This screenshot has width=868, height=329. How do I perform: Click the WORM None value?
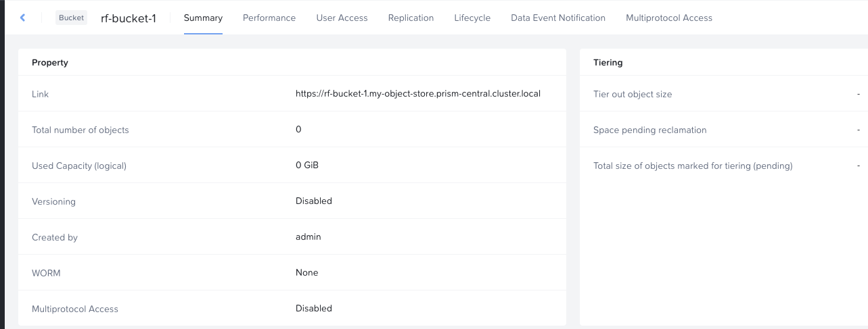[307, 272]
